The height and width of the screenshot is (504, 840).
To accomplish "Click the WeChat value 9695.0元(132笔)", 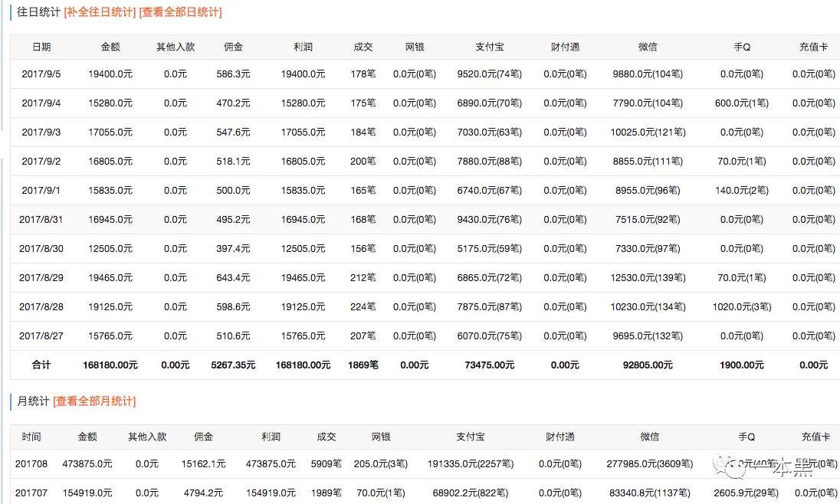I will tap(648, 335).
